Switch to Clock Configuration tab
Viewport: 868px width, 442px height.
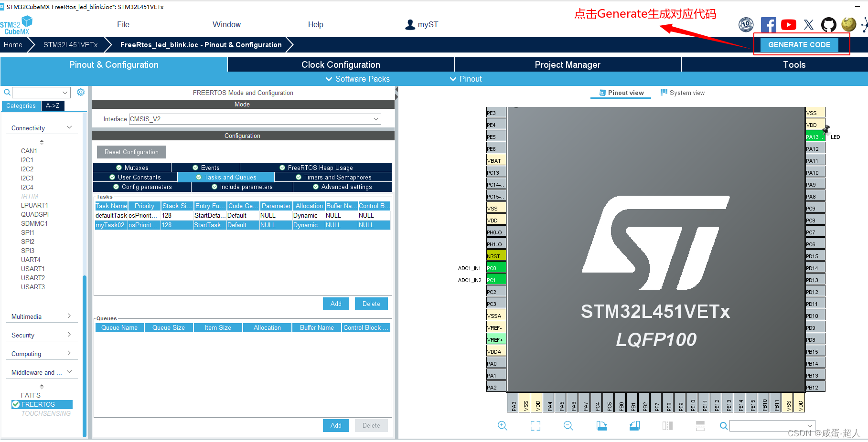[341, 64]
